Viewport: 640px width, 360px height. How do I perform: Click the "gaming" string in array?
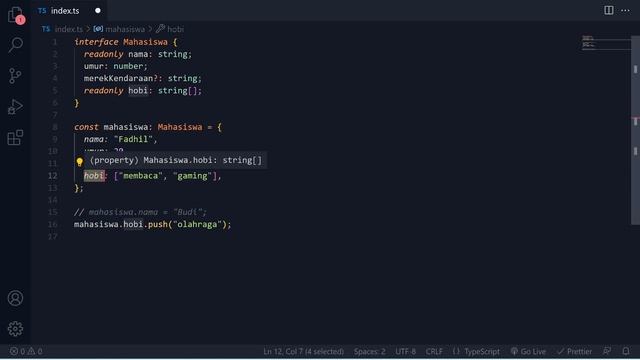[192, 176]
